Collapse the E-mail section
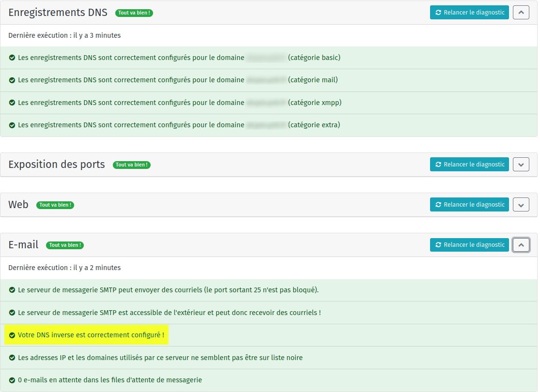Image resolution: width=540 pixels, height=392 pixels. coord(521,245)
